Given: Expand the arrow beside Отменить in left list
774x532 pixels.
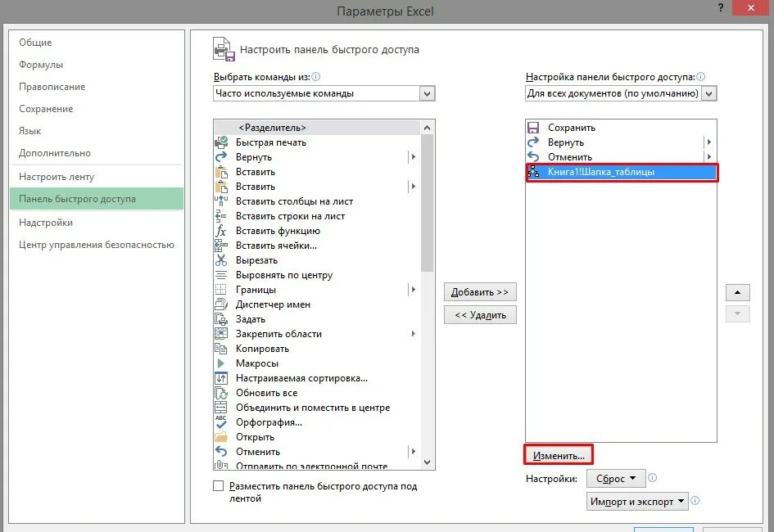Looking at the screenshot, I should [x=413, y=451].
